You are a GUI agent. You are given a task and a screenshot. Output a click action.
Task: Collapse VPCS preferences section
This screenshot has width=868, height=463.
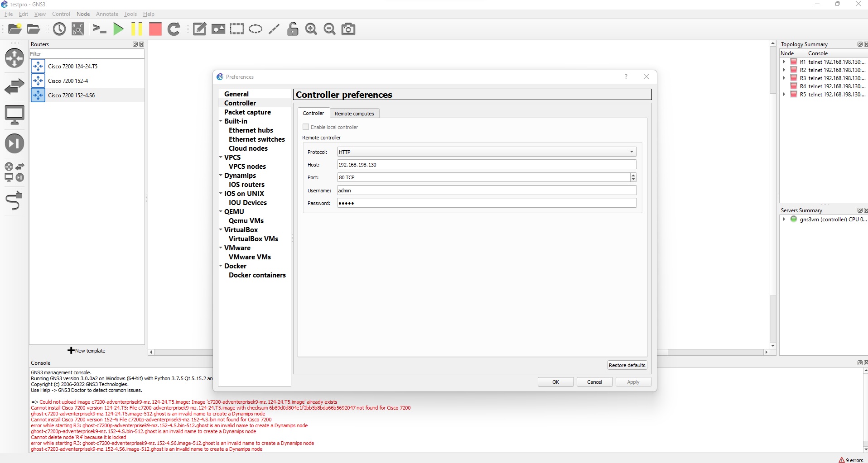(x=221, y=157)
